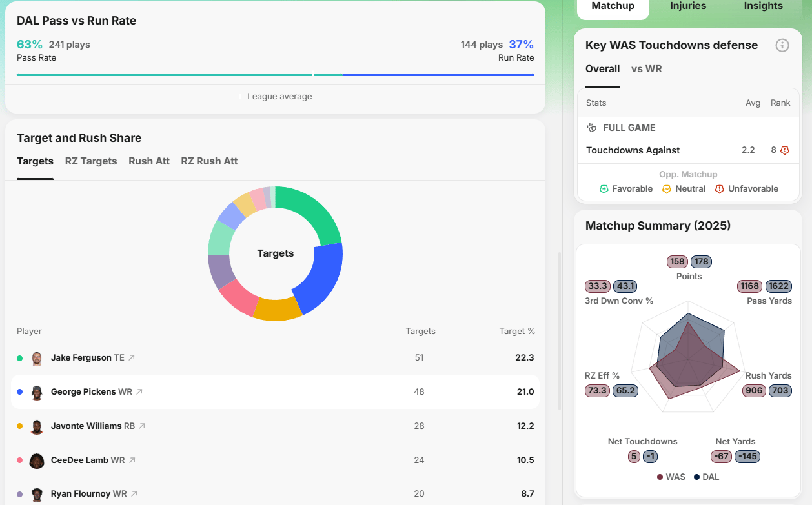
Task: Click the Unfavorable legend icon
Action: 719,189
